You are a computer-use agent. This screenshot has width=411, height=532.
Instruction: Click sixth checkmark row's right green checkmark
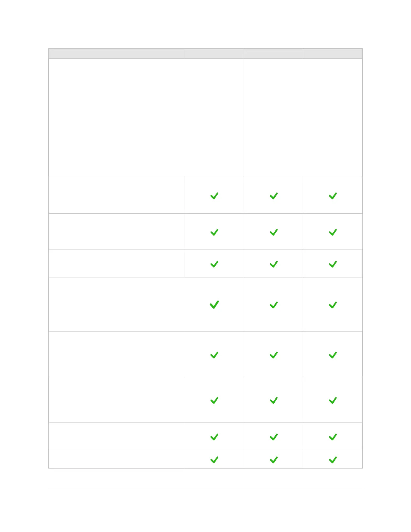coord(333,400)
